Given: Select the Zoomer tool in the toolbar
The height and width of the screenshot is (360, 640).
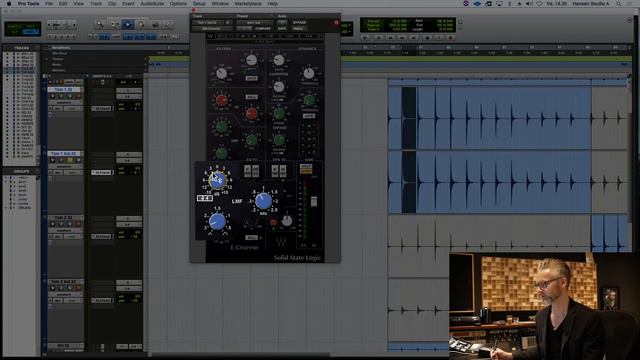Looking at the screenshot, I should pyautogui.click(x=100, y=24).
